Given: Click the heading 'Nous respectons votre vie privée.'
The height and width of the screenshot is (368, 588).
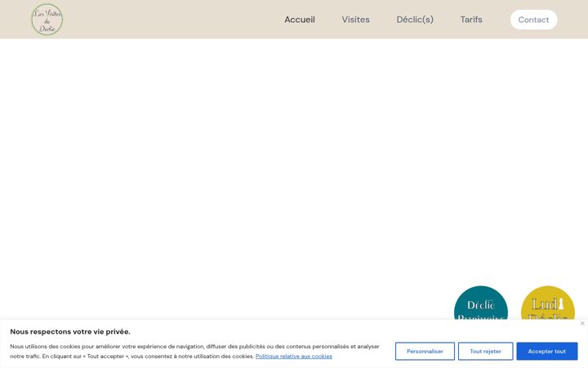Looking at the screenshot, I should [70, 331].
